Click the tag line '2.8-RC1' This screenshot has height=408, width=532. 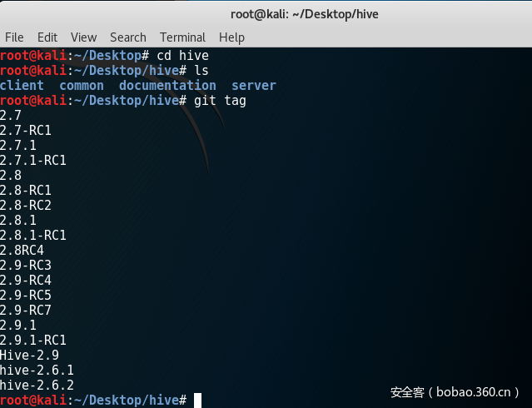pos(26,191)
